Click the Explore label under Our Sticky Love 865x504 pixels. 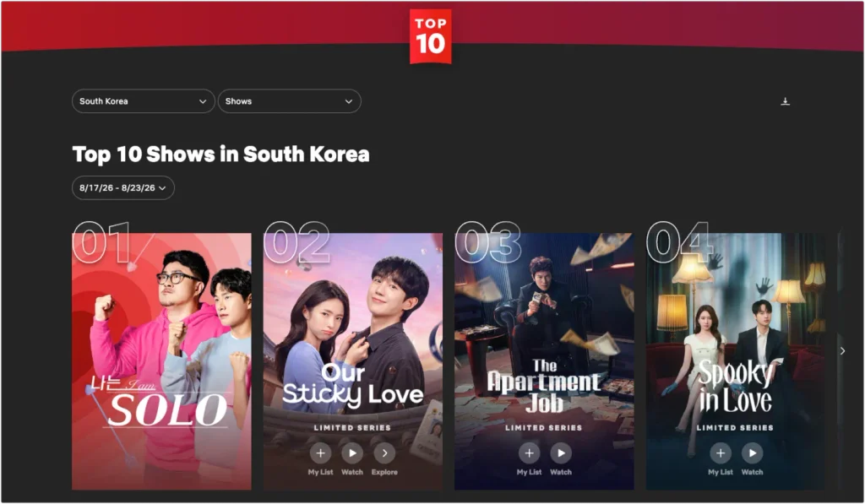coord(384,472)
